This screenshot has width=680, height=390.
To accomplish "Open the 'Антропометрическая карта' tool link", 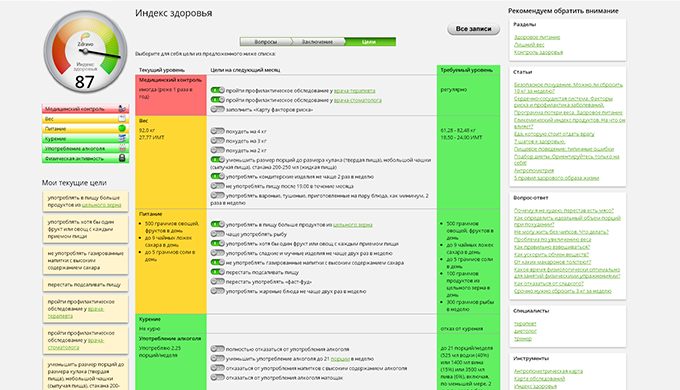I will [548, 371].
